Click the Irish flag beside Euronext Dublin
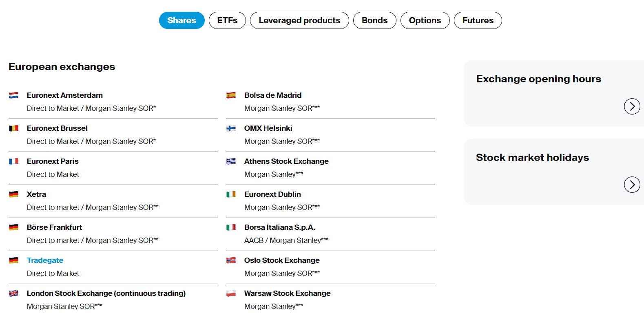 (231, 194)
